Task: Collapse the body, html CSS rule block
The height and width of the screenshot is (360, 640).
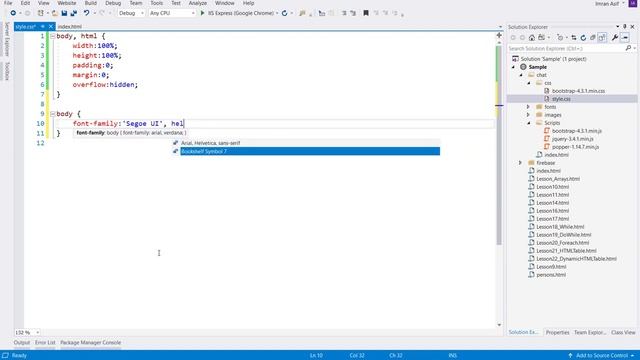Action: (53, 36)
